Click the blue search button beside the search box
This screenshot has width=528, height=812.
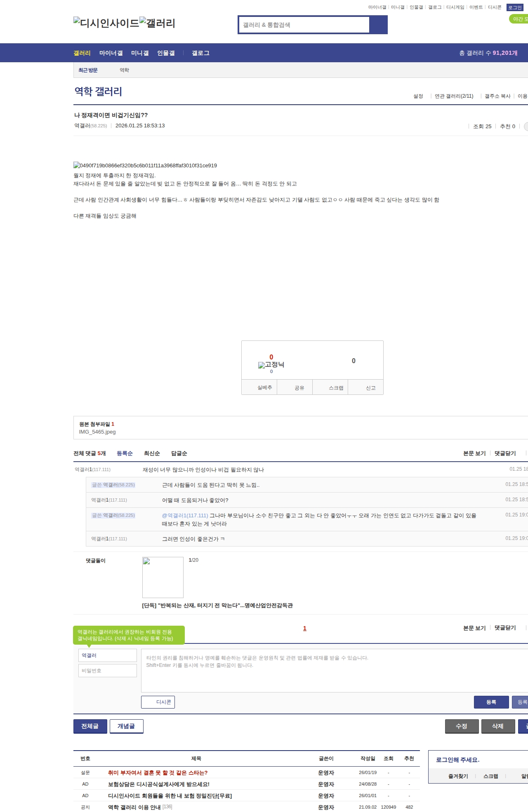point(378,25)
